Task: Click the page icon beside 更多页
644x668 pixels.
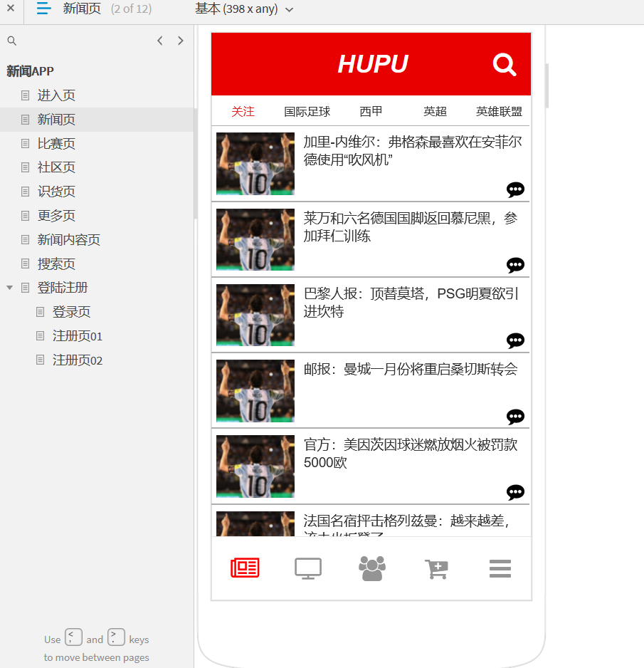Action: coord(26,216)
